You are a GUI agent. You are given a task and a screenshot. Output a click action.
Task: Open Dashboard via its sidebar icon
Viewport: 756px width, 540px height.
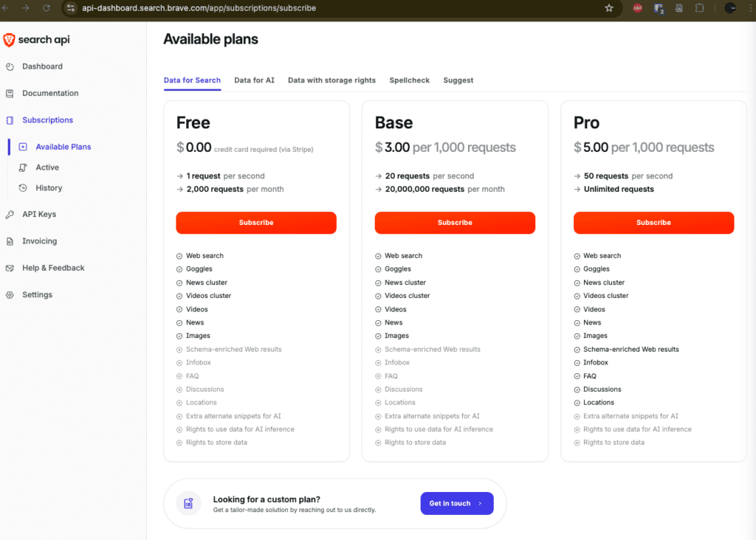tap(10, 66)
